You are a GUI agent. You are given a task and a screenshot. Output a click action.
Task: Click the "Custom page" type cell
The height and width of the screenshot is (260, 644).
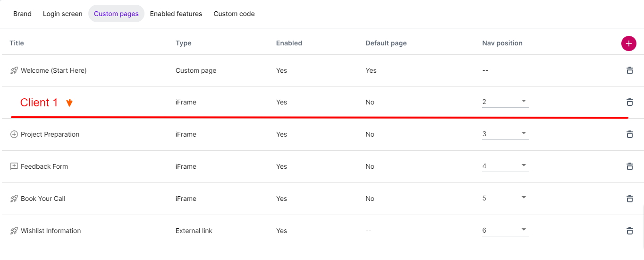coord(196,70)
